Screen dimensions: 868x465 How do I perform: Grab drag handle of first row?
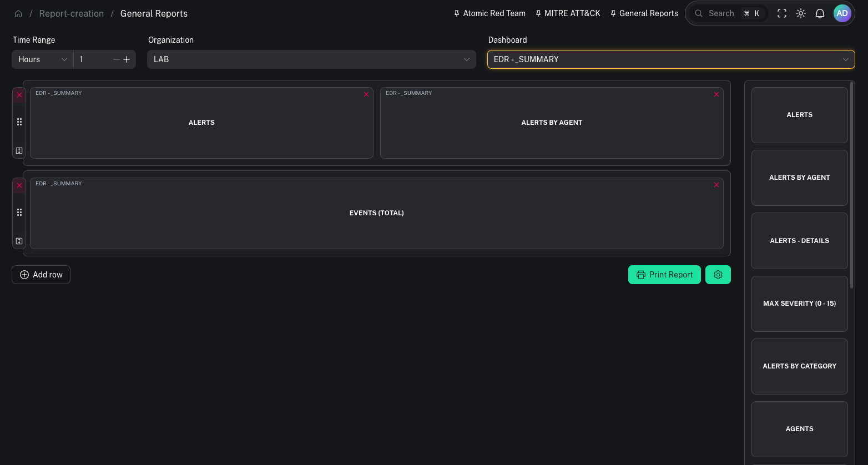pyautogui.click(x=19, y=122)
